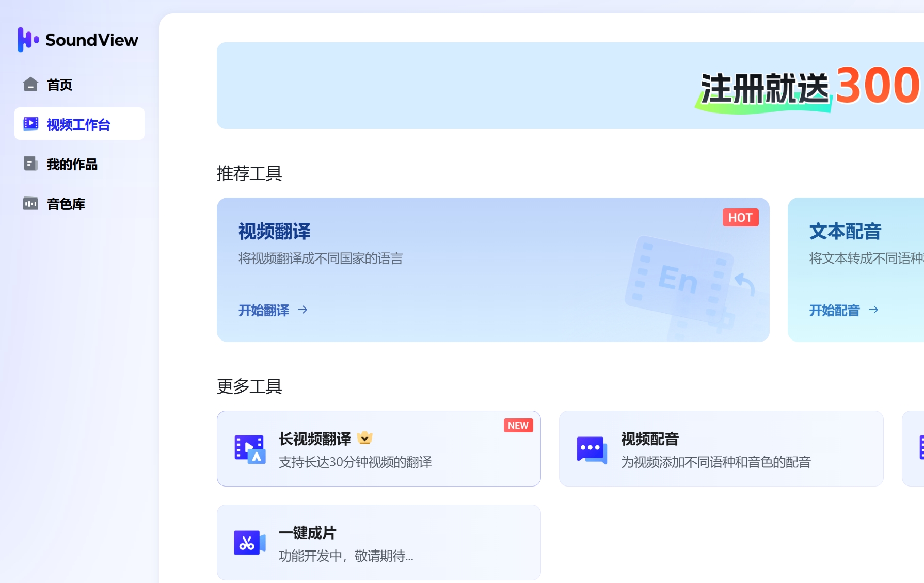Viewport: 924px width, 583px height.
Task: Click the video dubbing chat-bubble icon
Action: [592, 449]
